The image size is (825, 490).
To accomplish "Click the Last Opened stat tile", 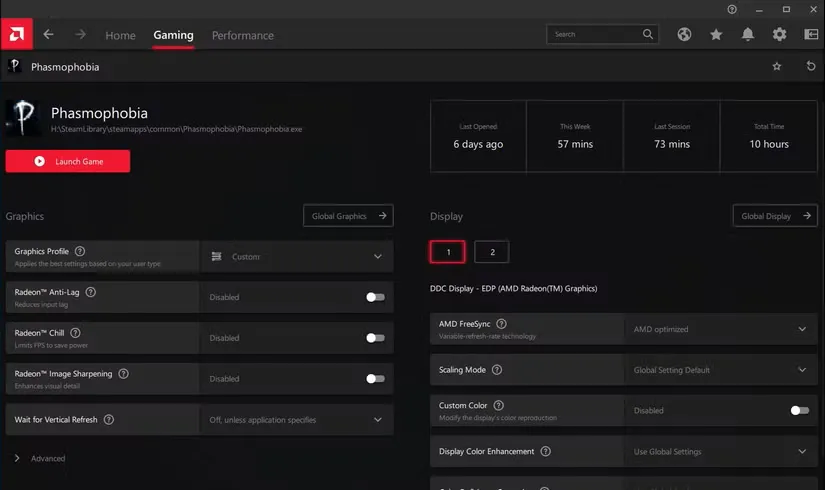I will point(478,136).
